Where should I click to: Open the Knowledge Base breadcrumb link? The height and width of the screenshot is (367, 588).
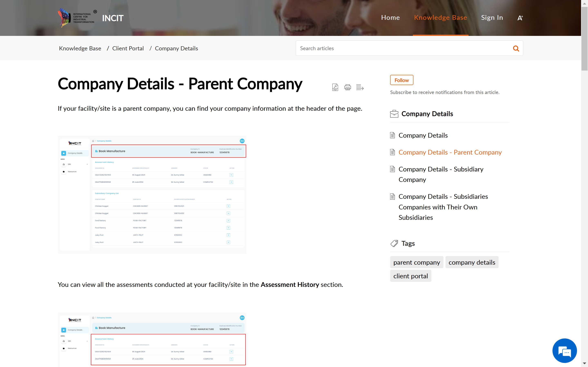pyautogui.click(x=80, y=49)
